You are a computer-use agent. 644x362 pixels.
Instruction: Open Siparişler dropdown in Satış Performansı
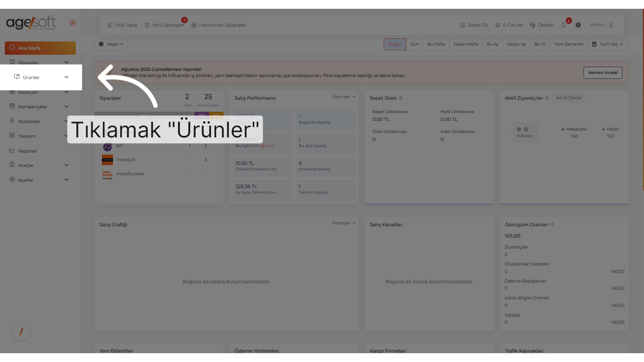point(343,97)
